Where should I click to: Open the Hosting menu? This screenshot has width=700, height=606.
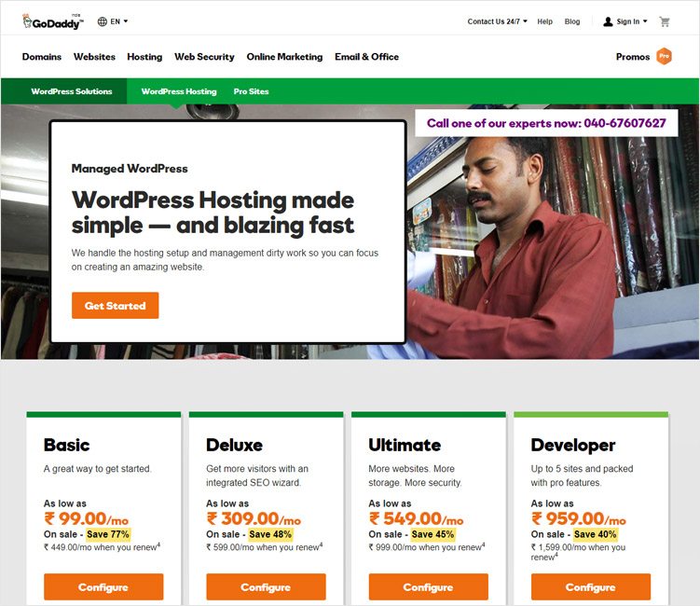(x=144, y=57)
